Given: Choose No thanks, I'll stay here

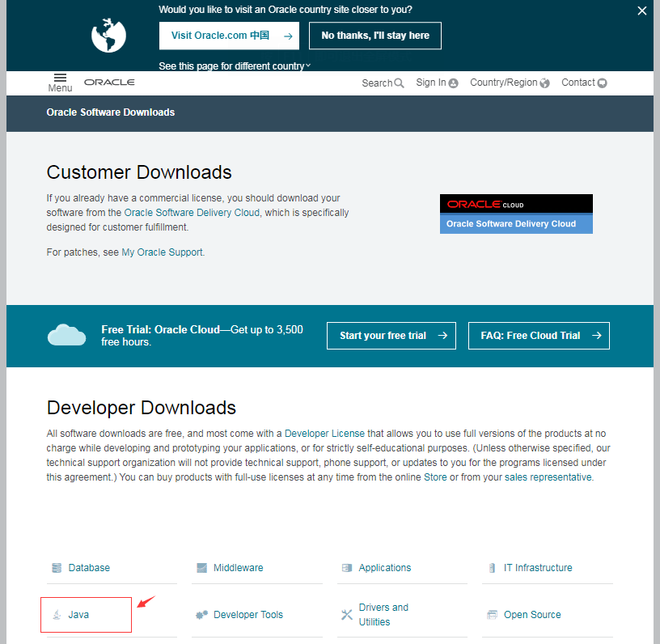Looking at the screenshot, I should pos(375,36).
